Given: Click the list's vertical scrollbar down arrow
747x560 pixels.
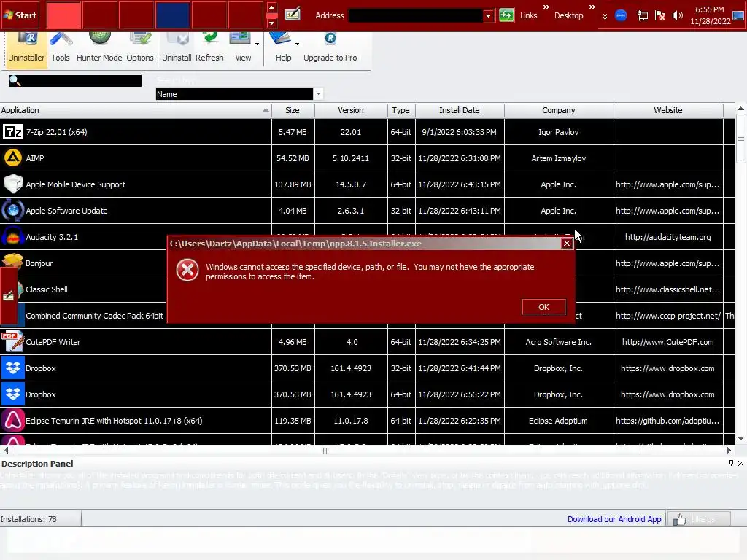Looking at the screenshot, I should [x=741, y=438].
